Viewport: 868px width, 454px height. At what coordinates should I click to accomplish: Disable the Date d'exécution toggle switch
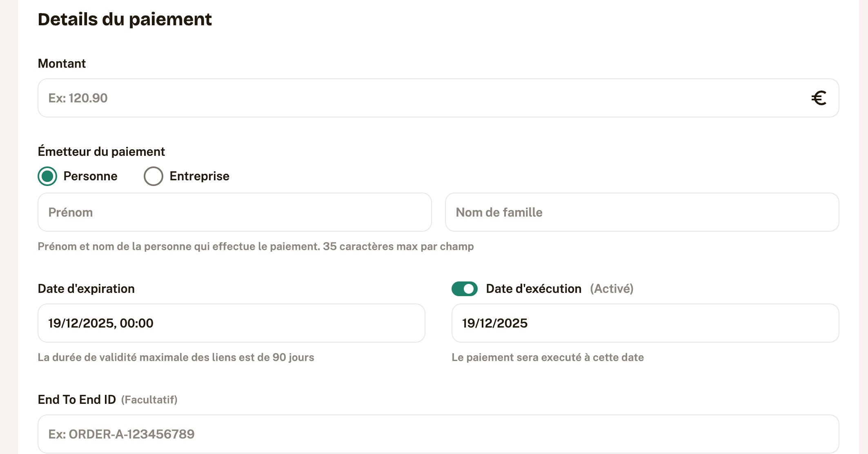[x=464, y=289]
